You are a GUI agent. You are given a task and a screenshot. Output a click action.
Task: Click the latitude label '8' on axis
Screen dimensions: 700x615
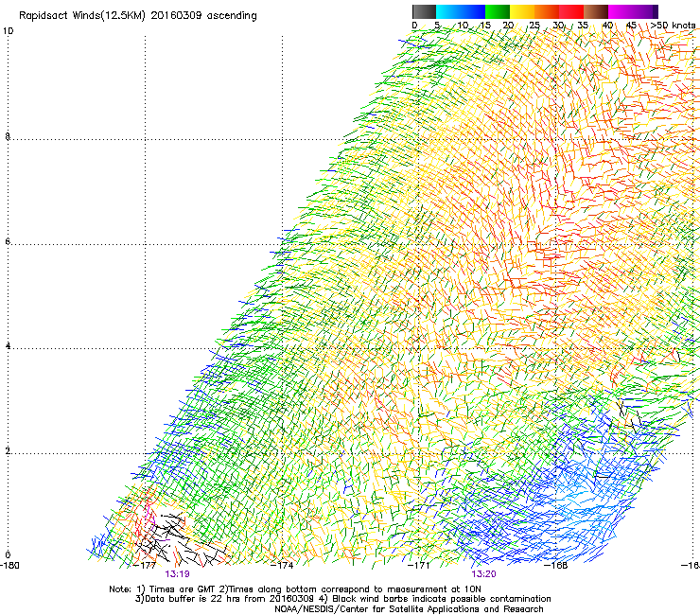(x=8, y=136)
